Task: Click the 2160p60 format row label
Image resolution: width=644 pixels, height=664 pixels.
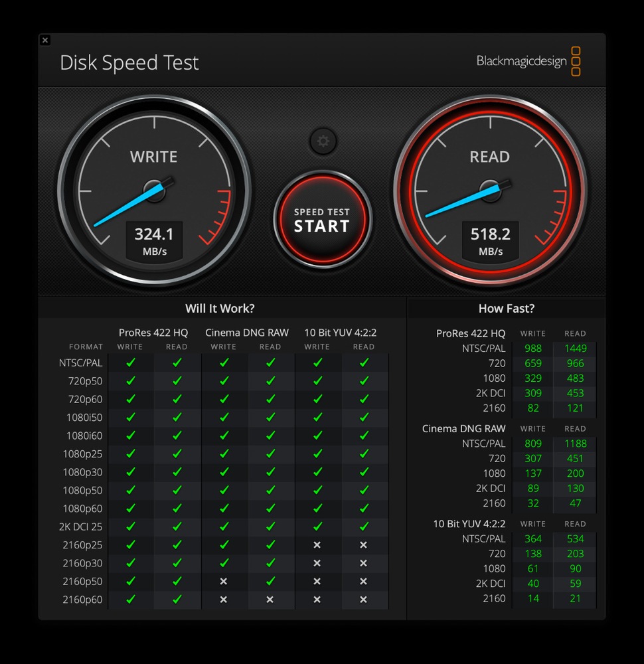Action: [82, 600]
